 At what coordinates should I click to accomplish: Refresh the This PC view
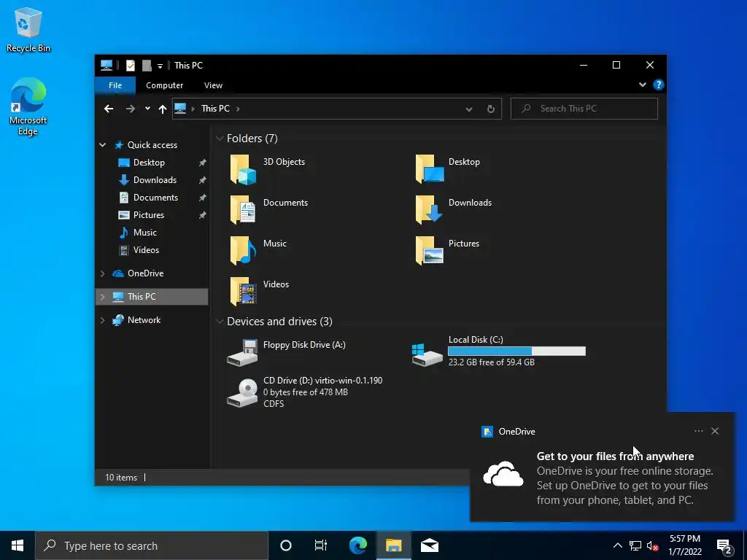tap(491, 109)
